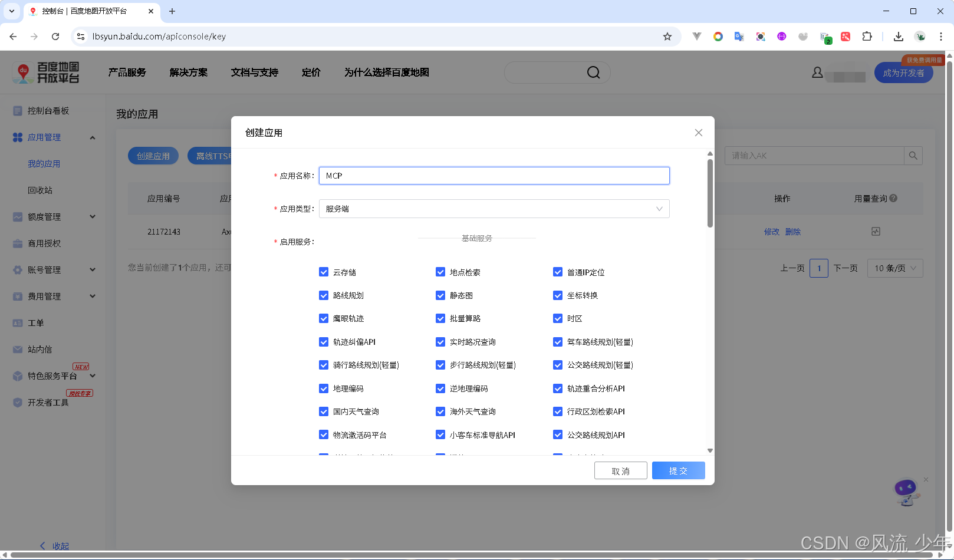The width and height of the screenshot is (954, 560).
Task: Click the search magnifier in top navigation
Action: click(593, 72)
